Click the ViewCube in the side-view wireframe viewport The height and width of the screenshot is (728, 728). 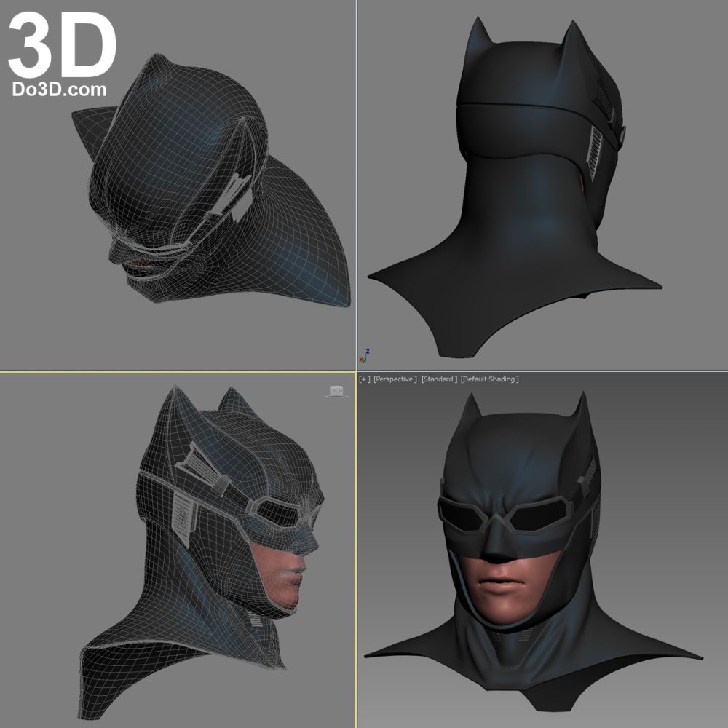(336, 392)
